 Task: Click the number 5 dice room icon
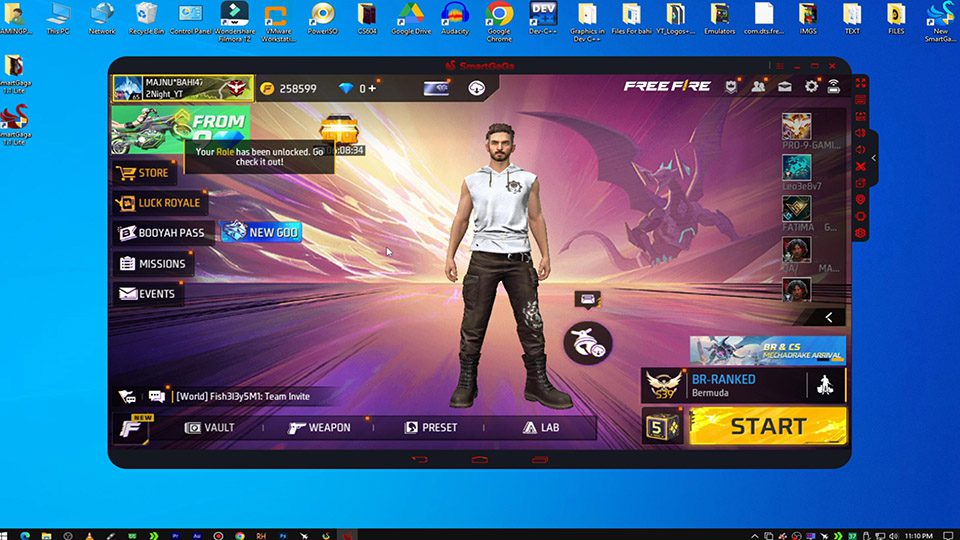[x=662, y=427]
